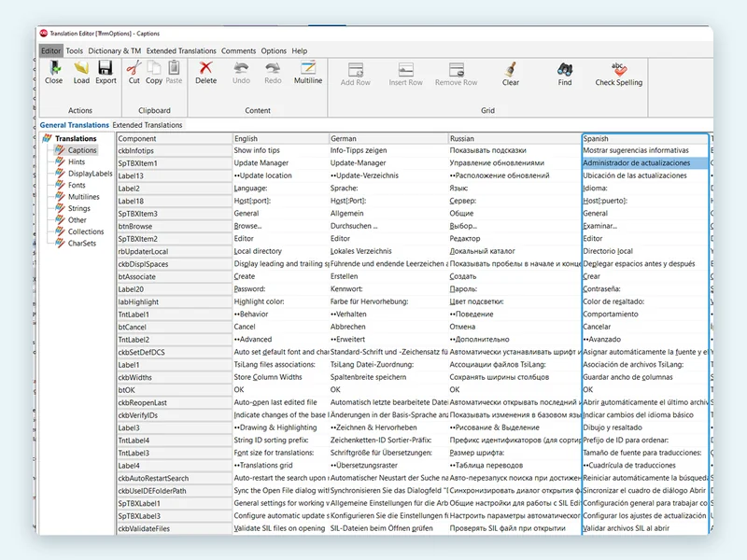Open the Tools ribbon tab

75,50
